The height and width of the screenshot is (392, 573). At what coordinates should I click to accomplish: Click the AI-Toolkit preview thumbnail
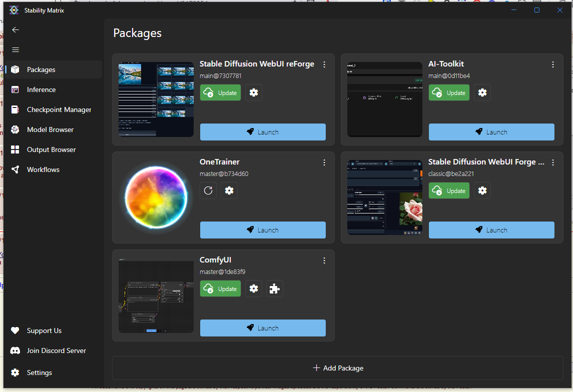click(x=385, y=99)
